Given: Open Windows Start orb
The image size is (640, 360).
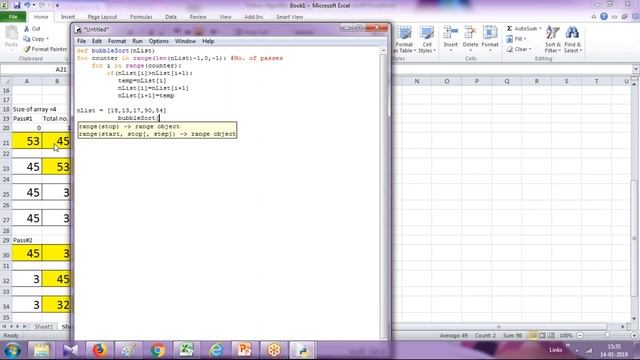Looking at the screenshot, I should (x=13, y=350).
